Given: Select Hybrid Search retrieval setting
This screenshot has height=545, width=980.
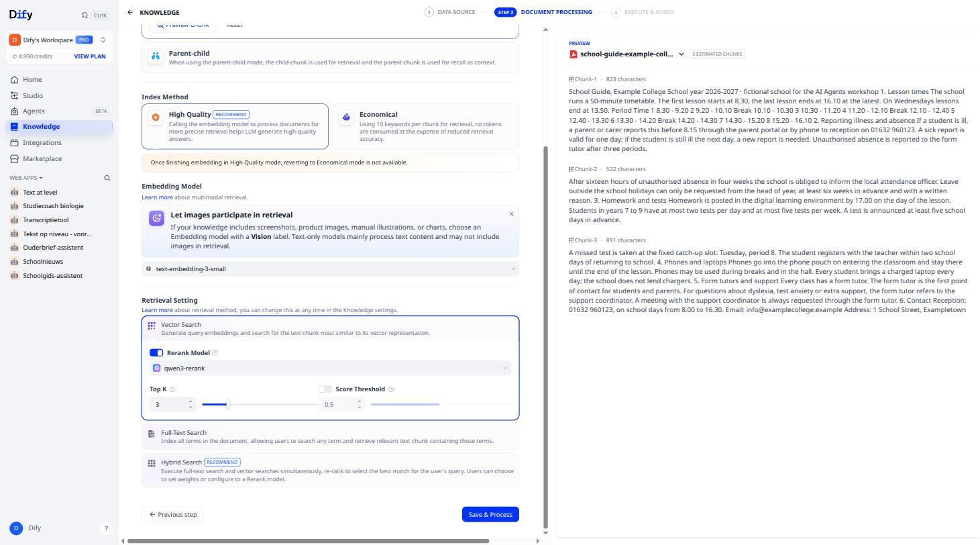Looking at the screenshot, I should tap(330, 470).
